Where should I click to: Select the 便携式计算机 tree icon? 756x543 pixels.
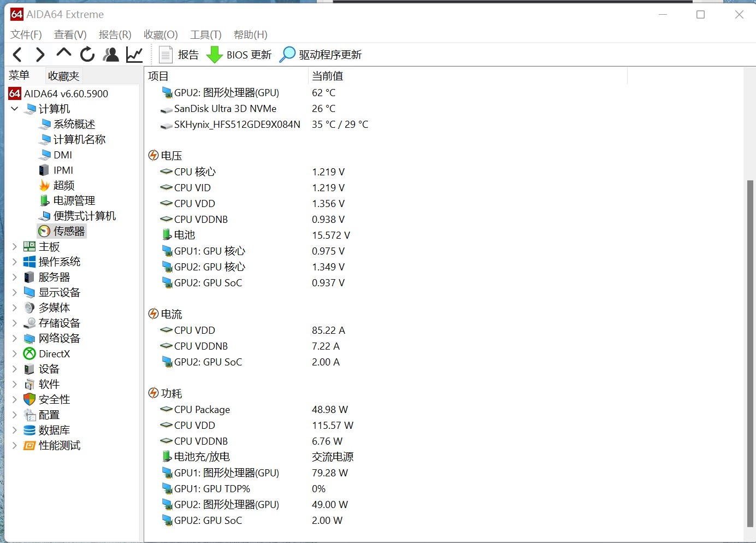coord(45,216)
